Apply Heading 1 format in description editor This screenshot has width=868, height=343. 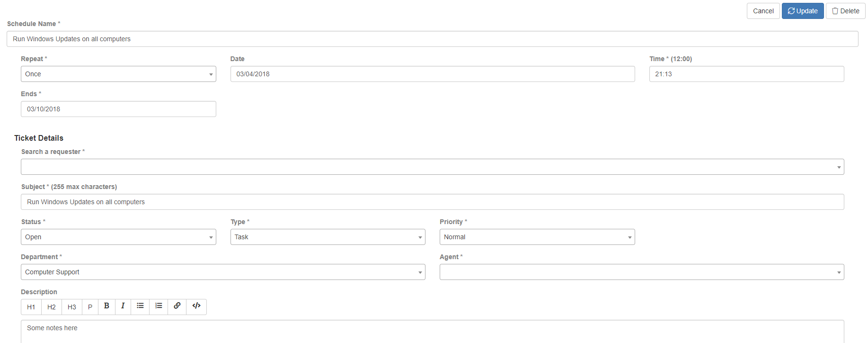coord(31,307)
